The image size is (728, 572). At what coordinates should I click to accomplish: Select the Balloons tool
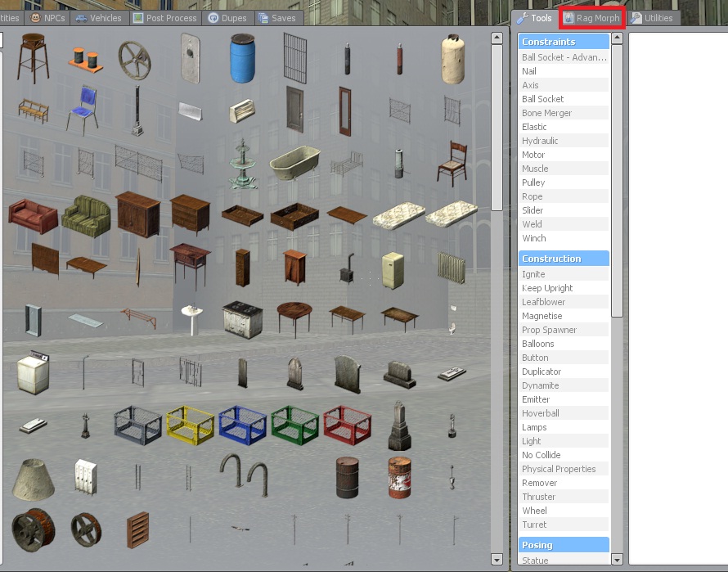[564, 344]
